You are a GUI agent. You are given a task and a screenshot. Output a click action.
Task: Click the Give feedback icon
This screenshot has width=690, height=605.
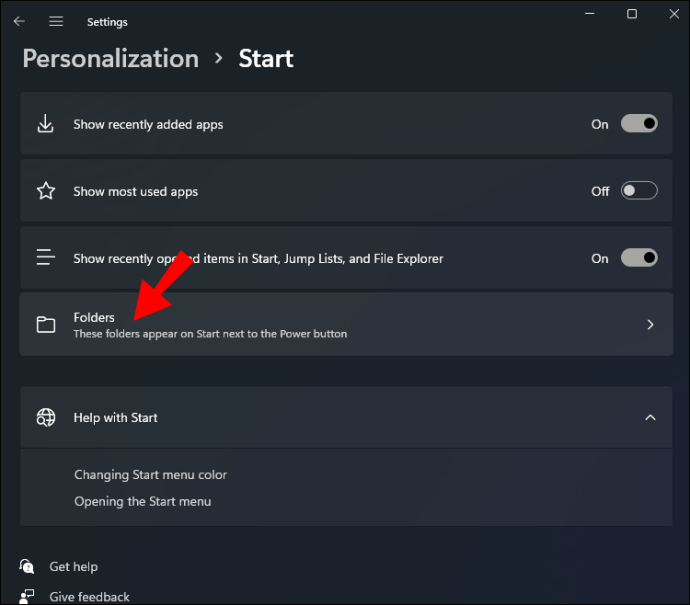tap(27, 597)
